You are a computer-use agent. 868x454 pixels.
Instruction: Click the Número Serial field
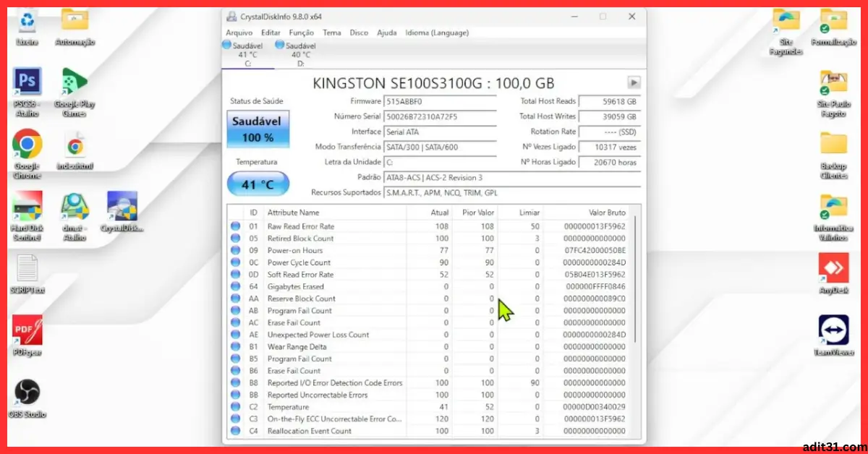pyautogui.click(x=441, y=117)
